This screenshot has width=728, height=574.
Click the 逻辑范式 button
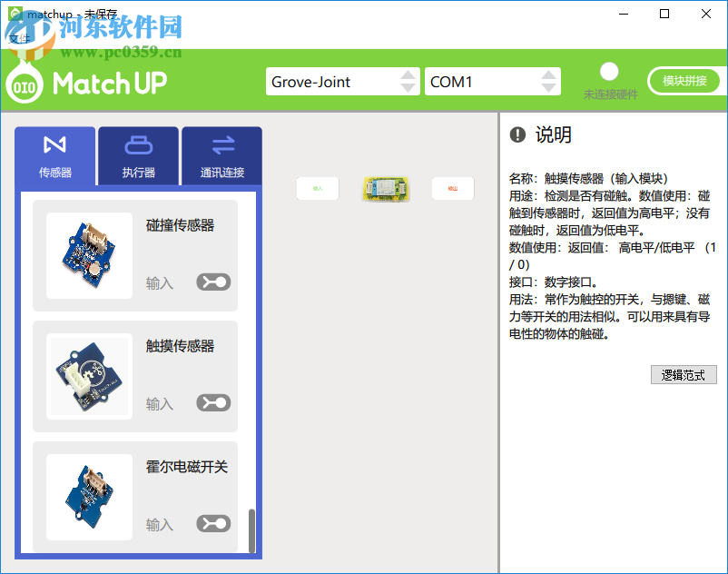(684, 374)
